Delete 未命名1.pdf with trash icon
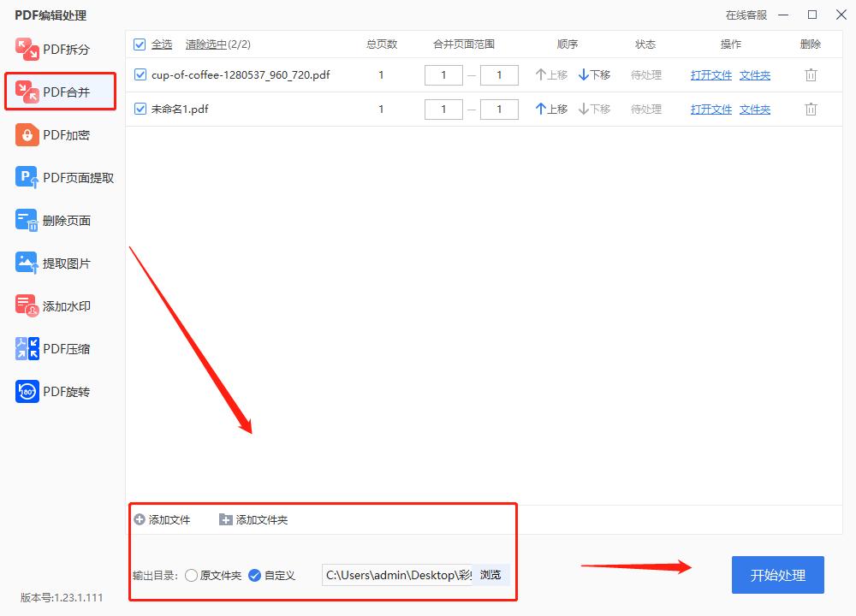 811,110
